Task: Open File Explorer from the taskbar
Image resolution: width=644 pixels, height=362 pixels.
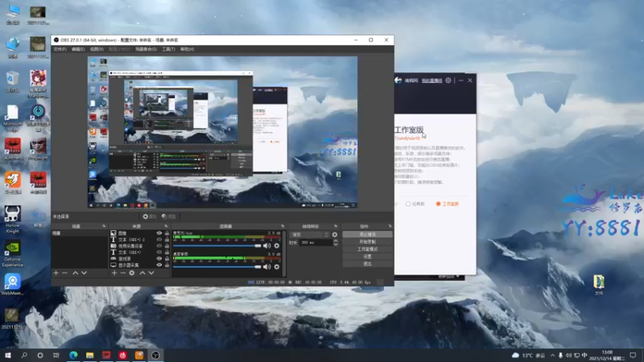Action: (x=90, y=355)
